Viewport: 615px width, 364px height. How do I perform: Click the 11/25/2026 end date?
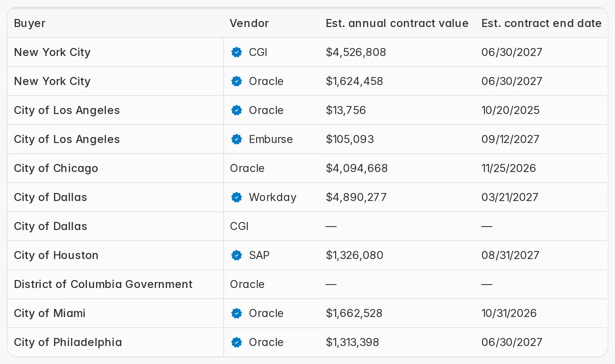pyautogui.click(x=509, y=168)
